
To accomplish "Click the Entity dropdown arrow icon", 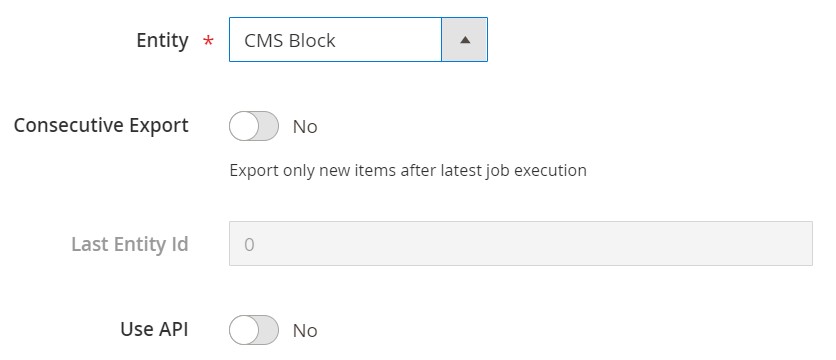I will click(x=465, y=39).
